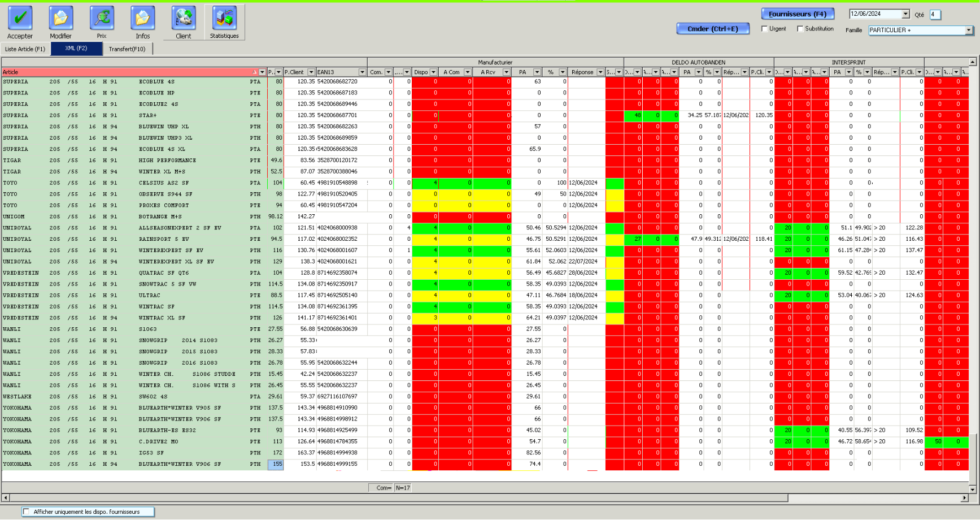Select the UNIGOM BOTRANGE M+S row
The width and height of the screenshot is (980, 520).
[x=485, y=216]
